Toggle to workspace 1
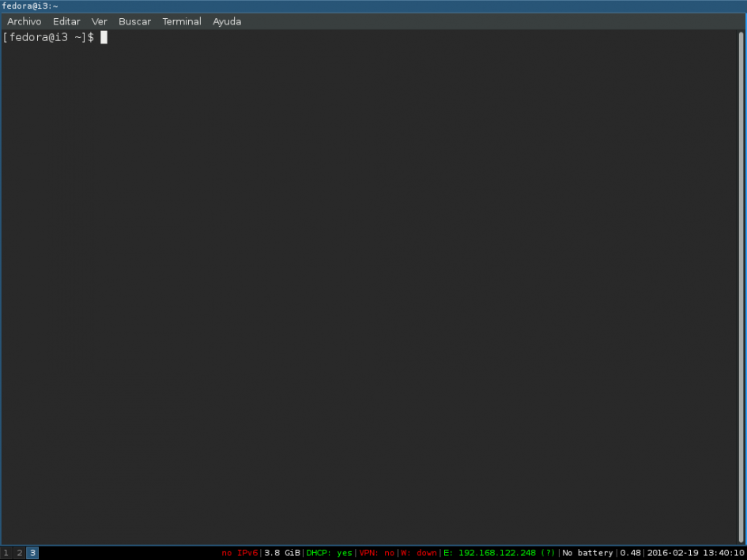747x560 pixels. tap(6, 553)
